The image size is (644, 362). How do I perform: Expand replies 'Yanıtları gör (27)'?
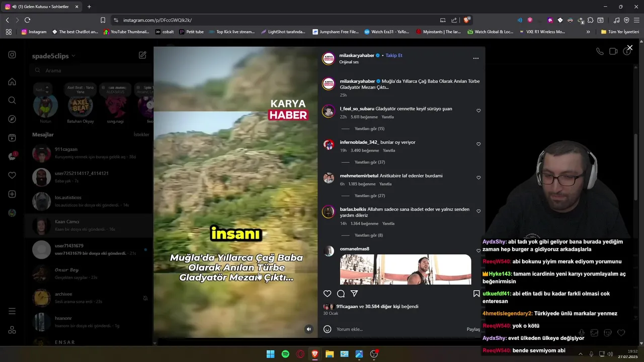pos(370,196)
